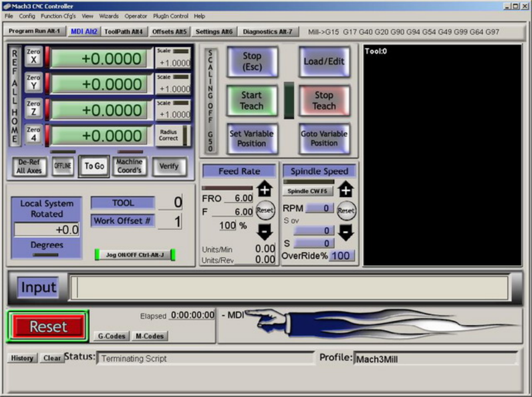
Task: Open the History log
Action: point(22,358)
